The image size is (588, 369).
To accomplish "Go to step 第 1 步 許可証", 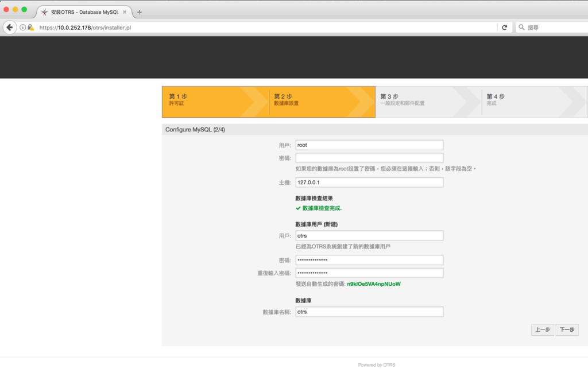I will coord(215,102).
